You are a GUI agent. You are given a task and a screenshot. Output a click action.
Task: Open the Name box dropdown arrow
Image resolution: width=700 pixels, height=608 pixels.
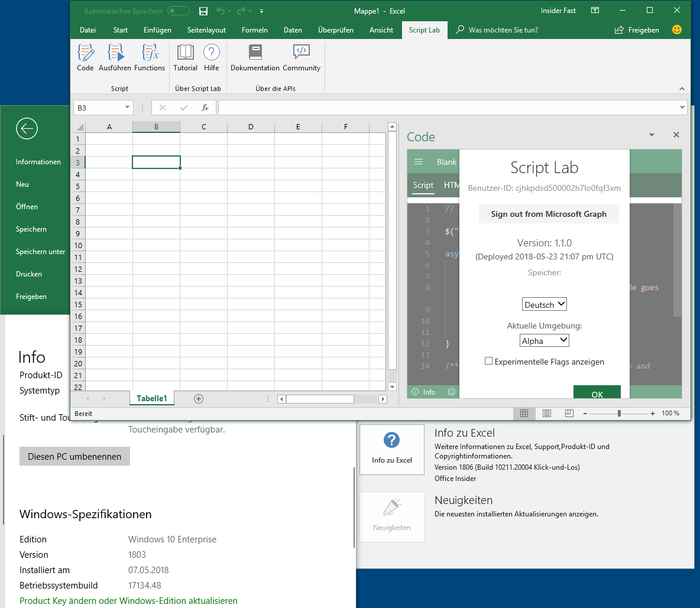click(x=127, y=108)
